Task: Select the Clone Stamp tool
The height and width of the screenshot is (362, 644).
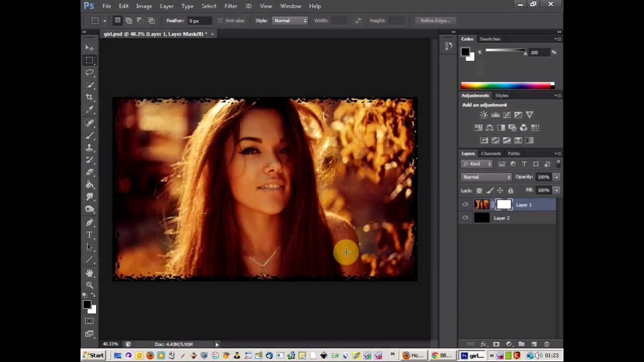Action: coord(90,148)
